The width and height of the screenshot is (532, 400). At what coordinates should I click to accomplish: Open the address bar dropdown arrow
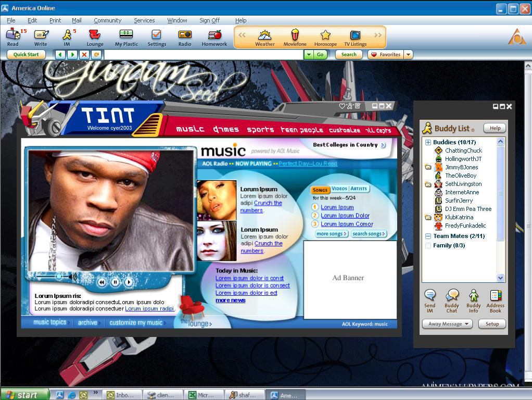tap(308, 54)
